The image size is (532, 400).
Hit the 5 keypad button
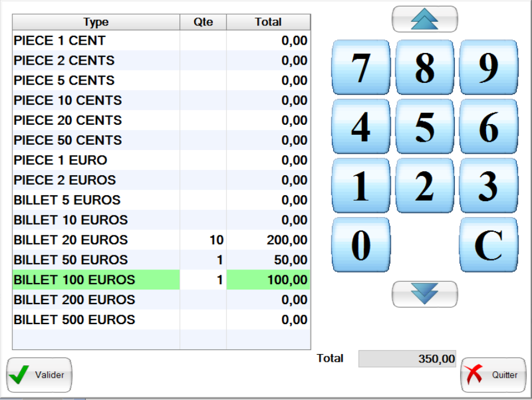coord(424,126)
